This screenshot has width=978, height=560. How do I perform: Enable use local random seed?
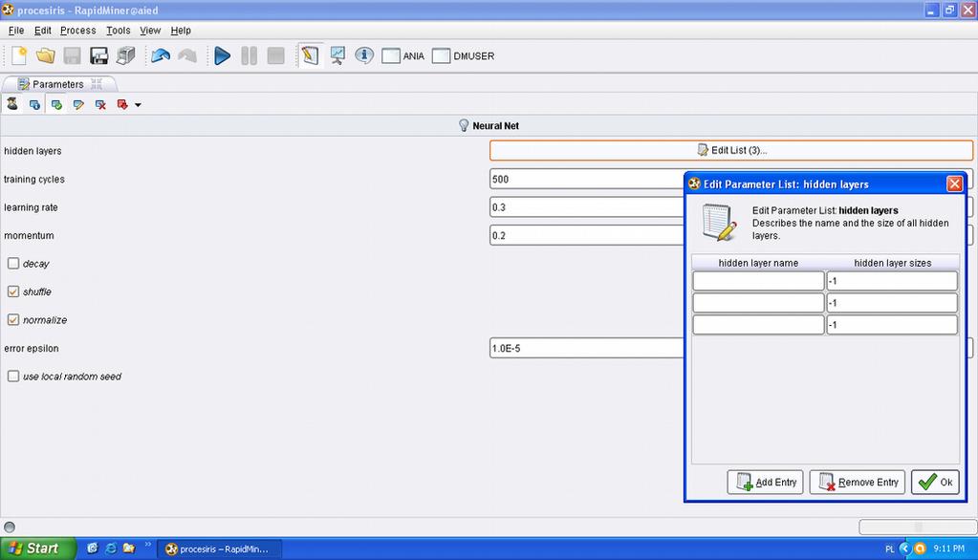pos(13,376)
